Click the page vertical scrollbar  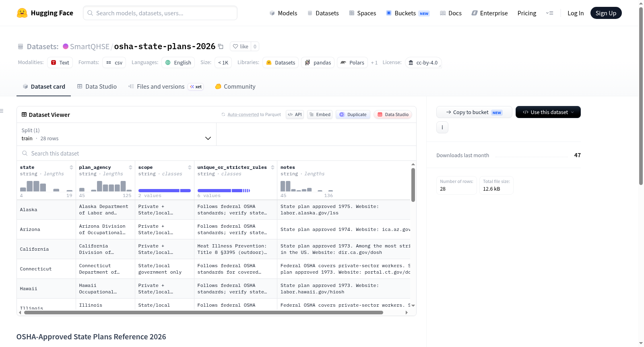point(641,96)
